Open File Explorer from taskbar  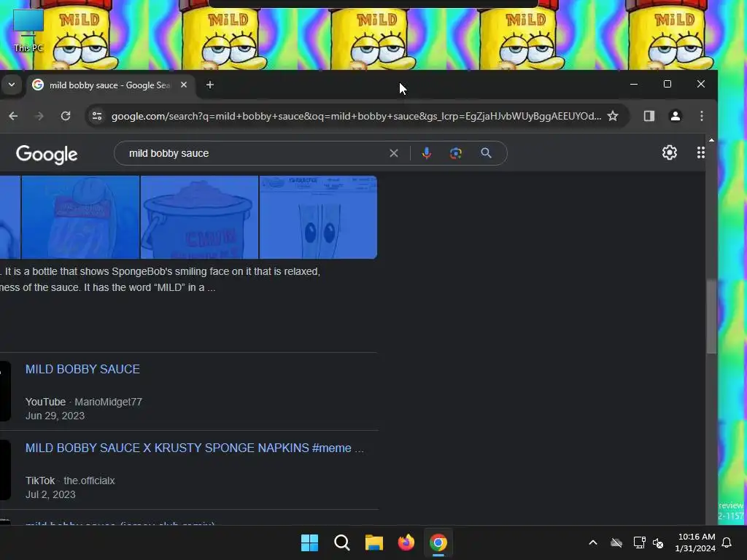pyautogui.click(x=374, y=542)
